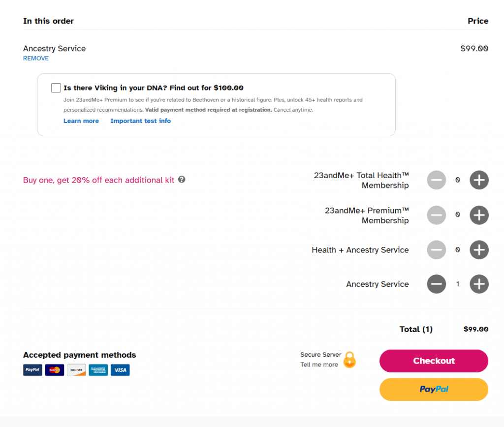Click the Visa card icon
Viewport: 504px width, 427px height.
click(x=120, y=370)
